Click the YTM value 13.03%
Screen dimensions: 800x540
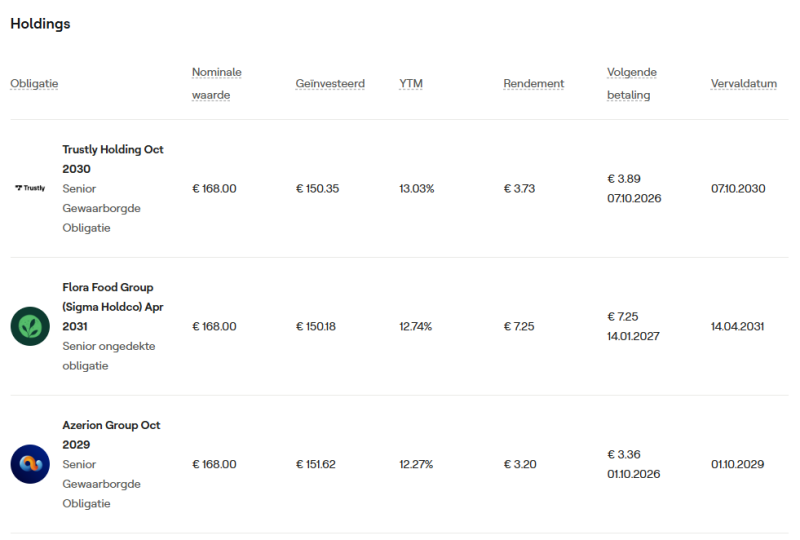pos(417,188)
